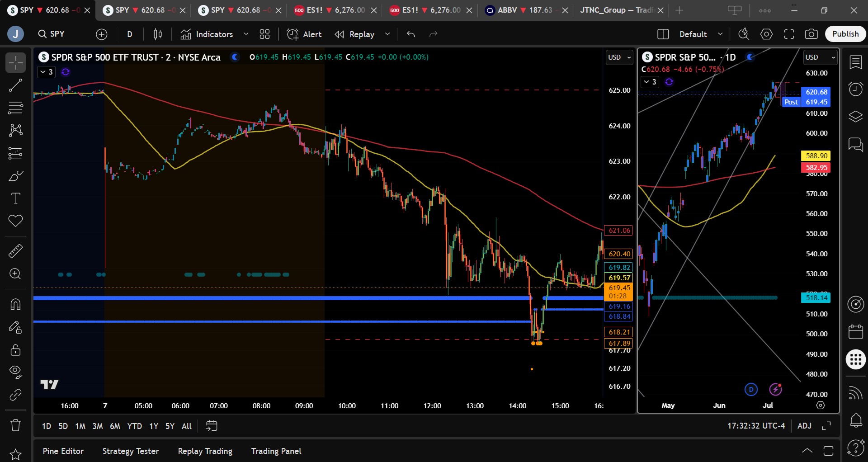This screenshot has width=868, height=462.
Task: Change the main chart USD currency dropdown
Action: click(619, 57)
